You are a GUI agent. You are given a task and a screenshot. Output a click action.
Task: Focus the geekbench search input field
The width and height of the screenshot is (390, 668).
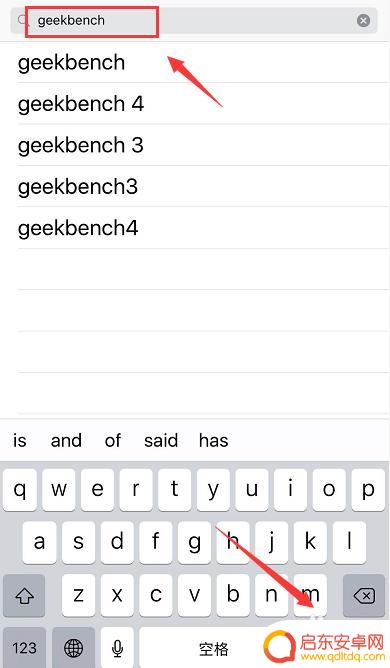[194, 20]
